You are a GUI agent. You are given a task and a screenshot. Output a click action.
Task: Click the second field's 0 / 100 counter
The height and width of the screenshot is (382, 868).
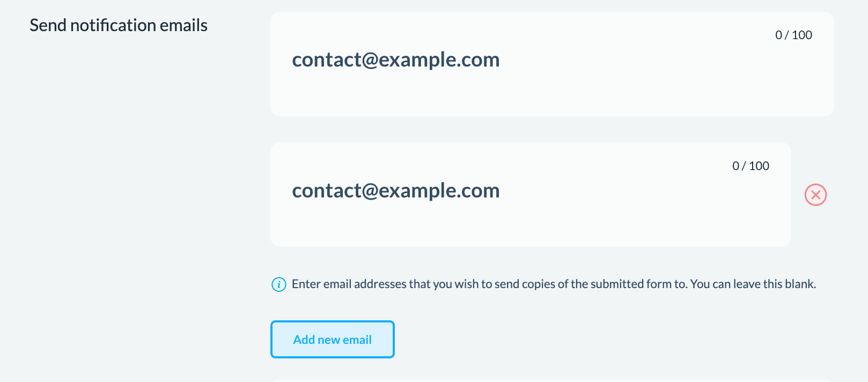pos(751,166)
